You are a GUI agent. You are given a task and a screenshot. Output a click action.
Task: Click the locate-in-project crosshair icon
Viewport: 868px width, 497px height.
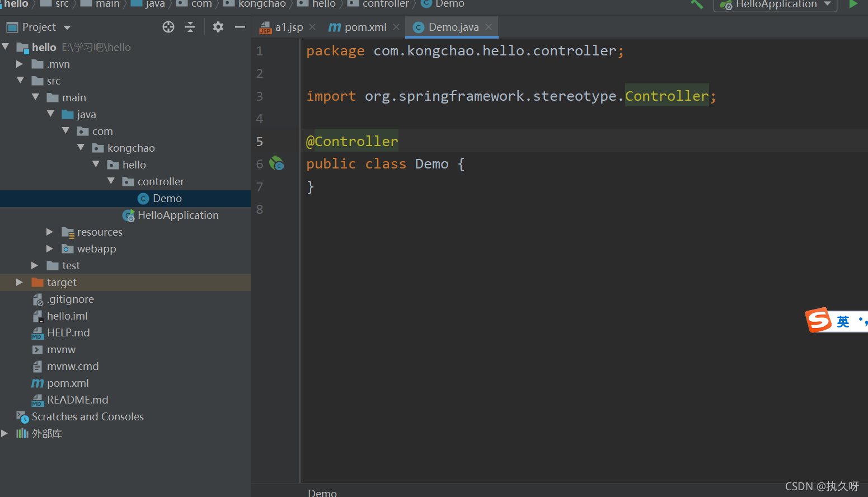(168, 27)
